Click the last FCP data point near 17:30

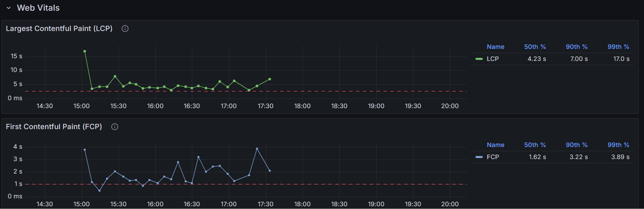point(269,171)
